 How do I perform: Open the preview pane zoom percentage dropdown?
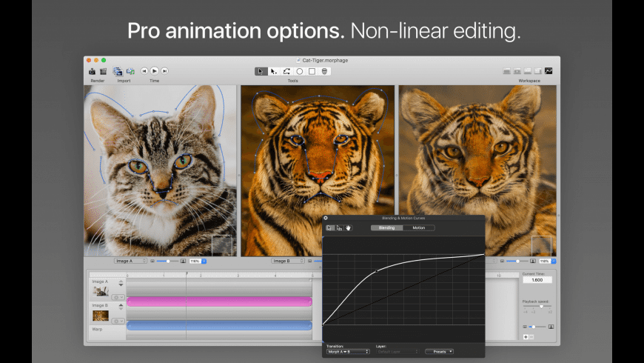point(554,261)
